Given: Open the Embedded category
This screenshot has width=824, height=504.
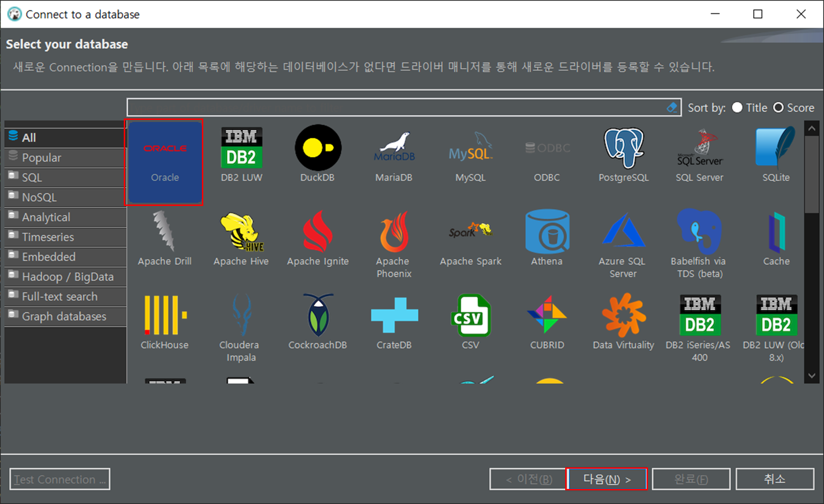Looking at the screenshot, I should coord(65,257).
